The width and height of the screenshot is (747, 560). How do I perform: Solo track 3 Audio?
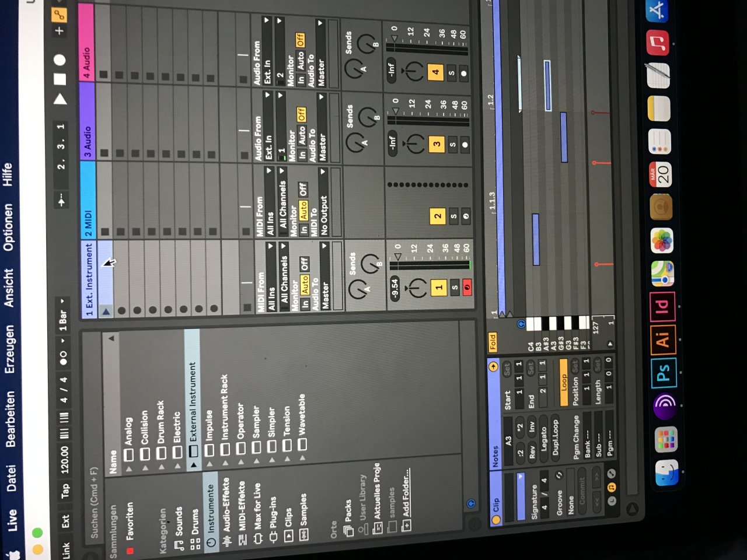pos(452,144)
